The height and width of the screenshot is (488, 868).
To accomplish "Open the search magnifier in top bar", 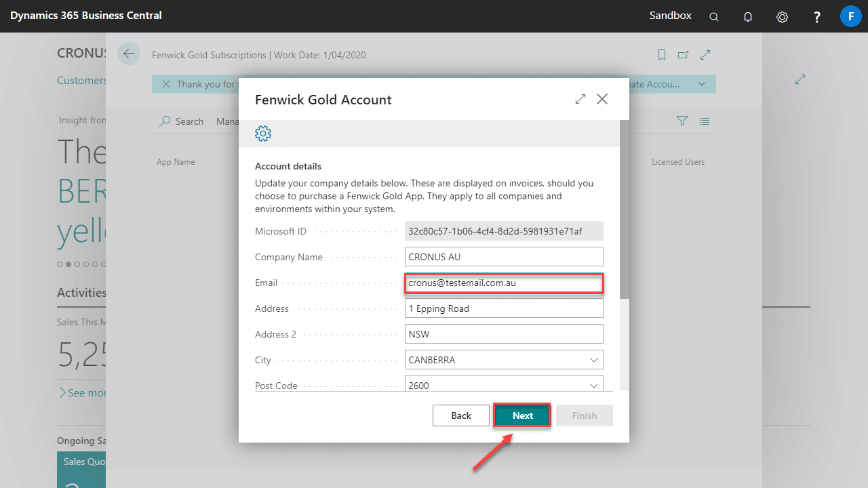I will (x=714, y=17).
